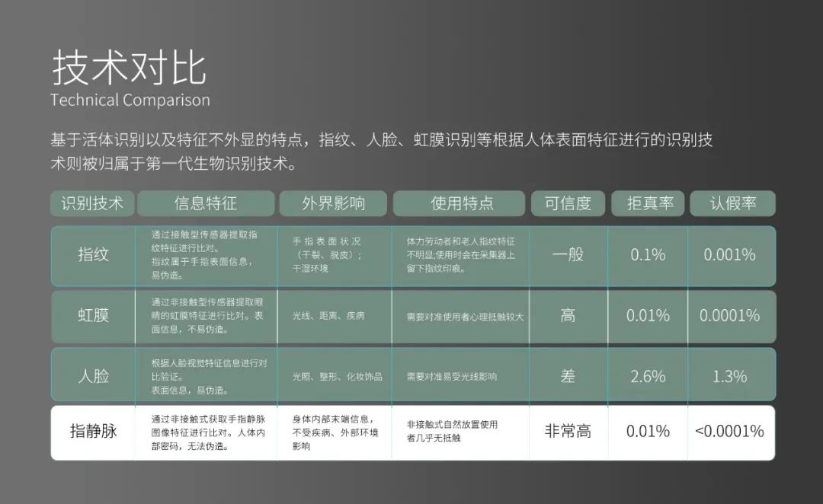This screenshot has height=504, width=823.
Task: Select the 信息特征 column header
Action: pyautogui.click(x=206, y=203)
